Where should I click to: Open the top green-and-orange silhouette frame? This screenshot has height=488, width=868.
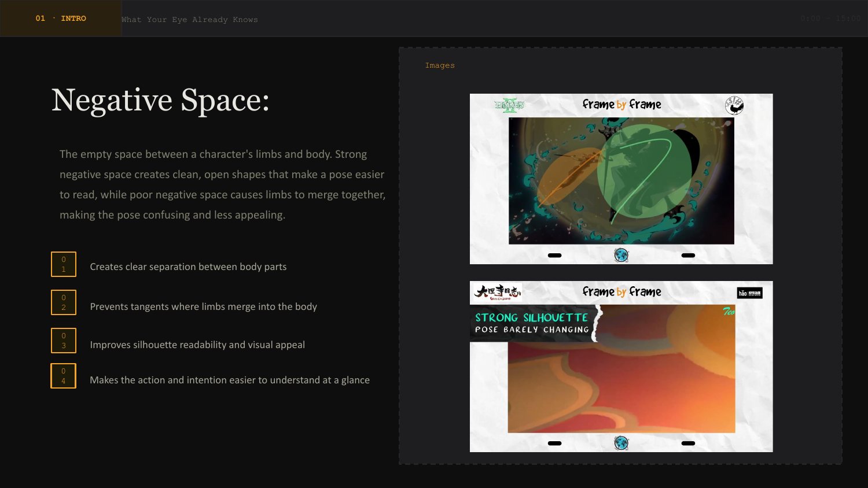pyautogui.click(x=621, y=181)
